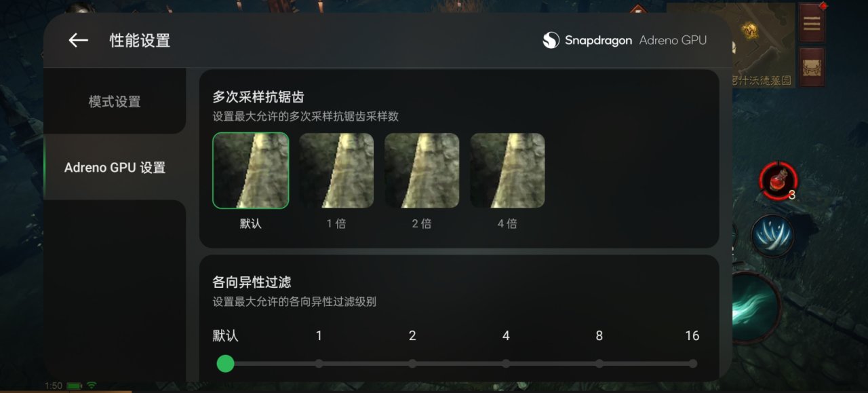This screenshot has width=868, height=393.
Task: Select 2 倍 MSAA sample option
Action: tap(422, 170)
